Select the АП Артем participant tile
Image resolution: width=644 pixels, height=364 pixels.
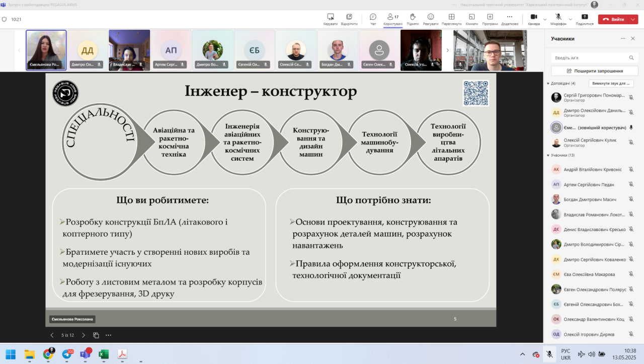[x=171, y=50]
